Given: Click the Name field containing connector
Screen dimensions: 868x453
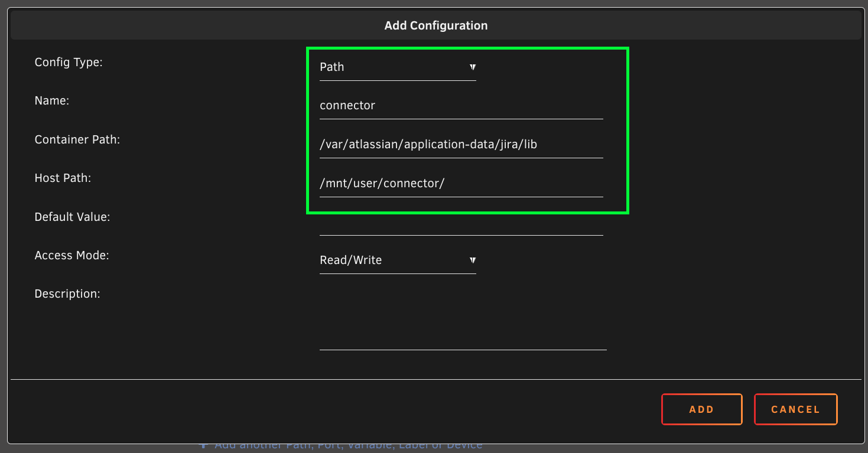Looking at the screenshot, I should click(x=461, y=106).
